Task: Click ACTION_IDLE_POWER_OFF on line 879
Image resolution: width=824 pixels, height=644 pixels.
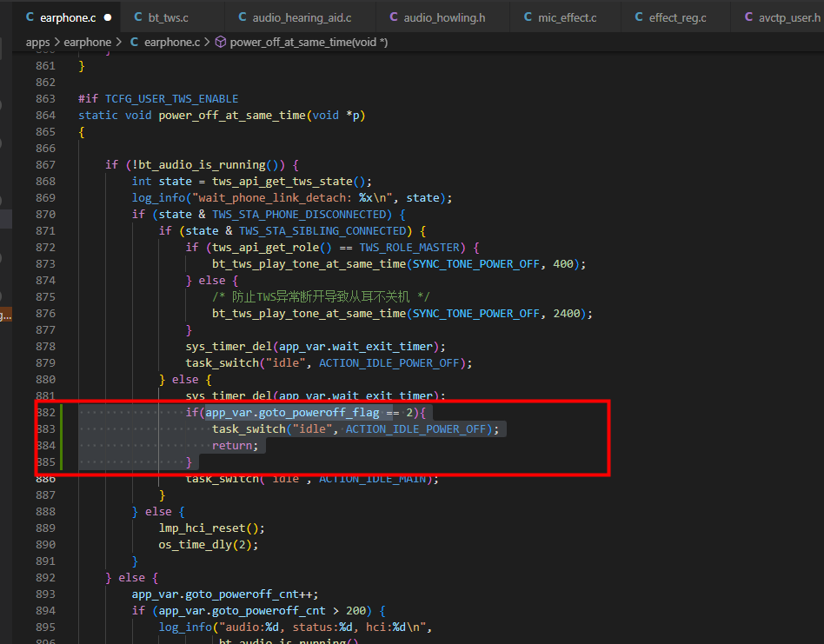Action: tap(389, 363)
